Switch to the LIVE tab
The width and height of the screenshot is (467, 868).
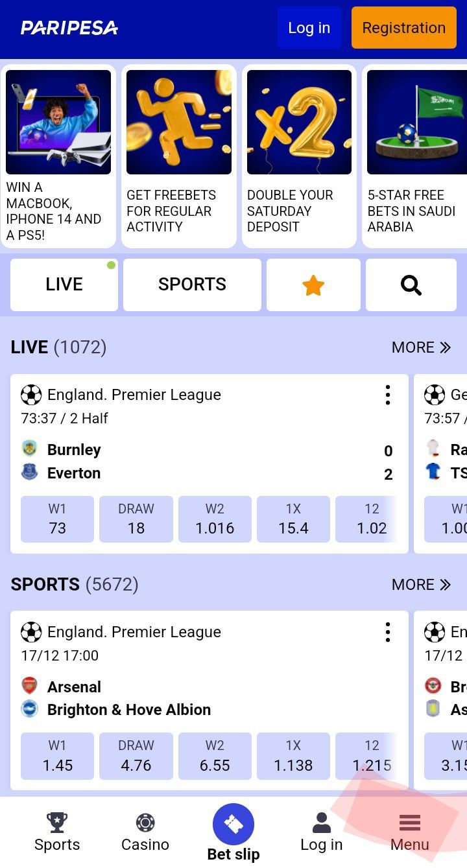64,285
